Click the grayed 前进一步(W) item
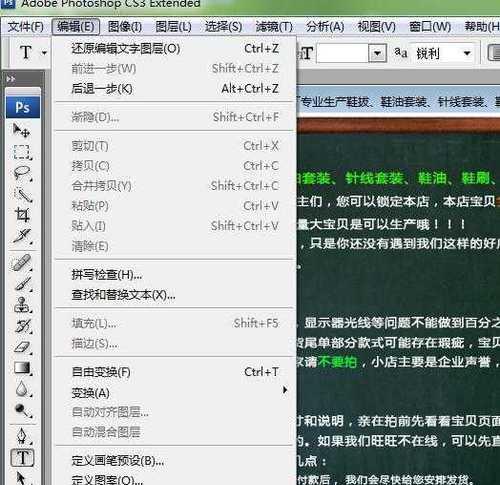The image size is (500, 485). (175, 69)
